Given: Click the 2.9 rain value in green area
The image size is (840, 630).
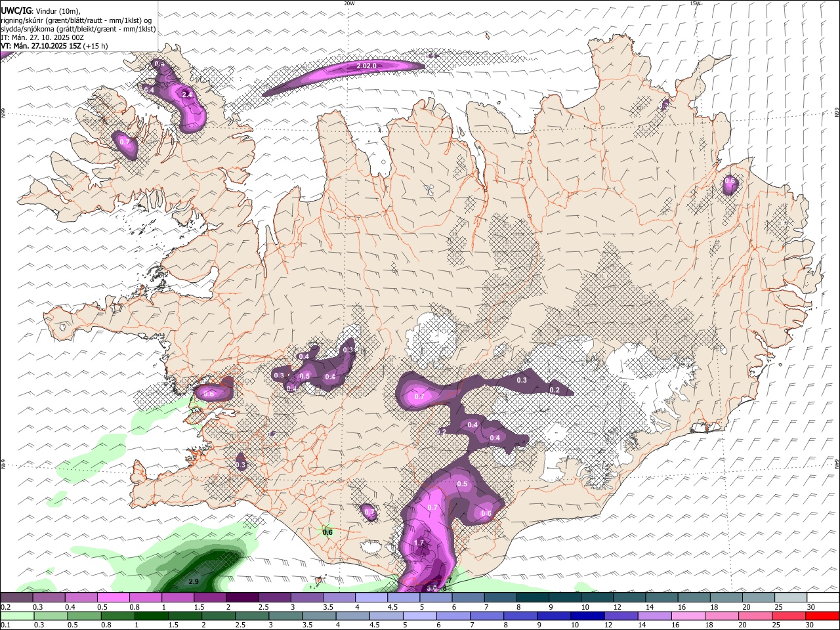Looking at the screenshot, I should pos(194,582).
